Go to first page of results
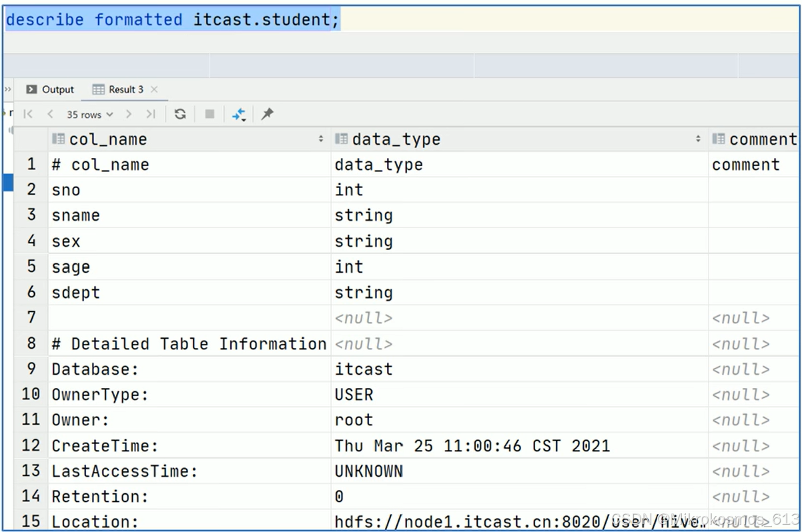 [x=28, y=114]
